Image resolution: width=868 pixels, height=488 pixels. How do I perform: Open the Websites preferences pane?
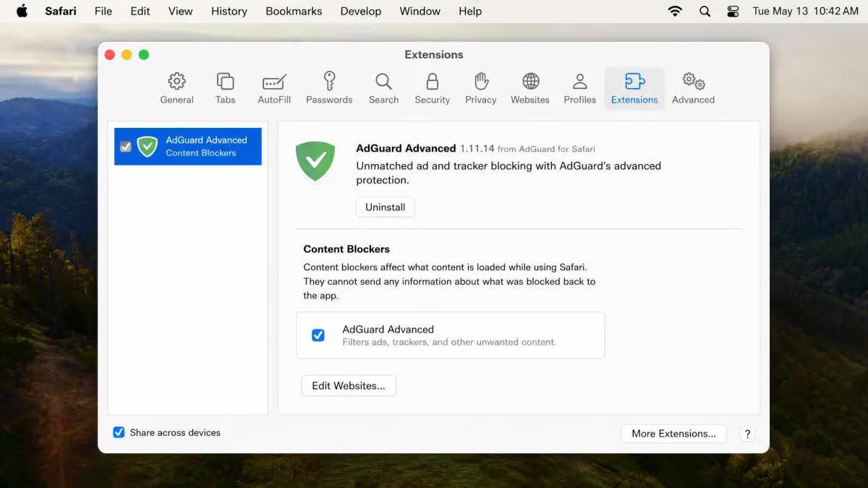tap(530, 89)
